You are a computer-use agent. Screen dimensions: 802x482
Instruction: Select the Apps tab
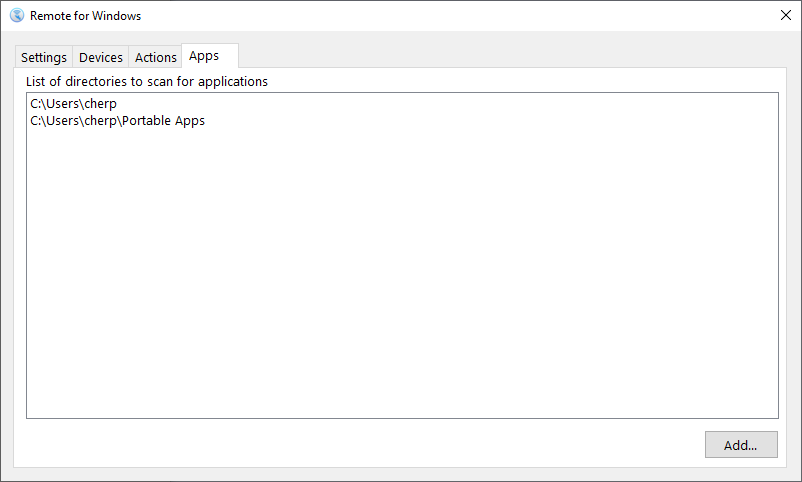point(204,56)
